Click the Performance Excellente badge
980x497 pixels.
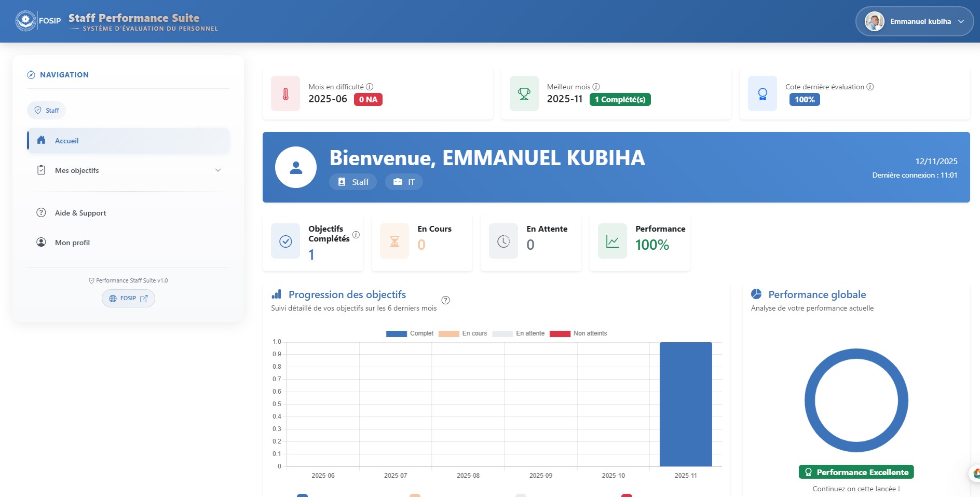[856, 472]
